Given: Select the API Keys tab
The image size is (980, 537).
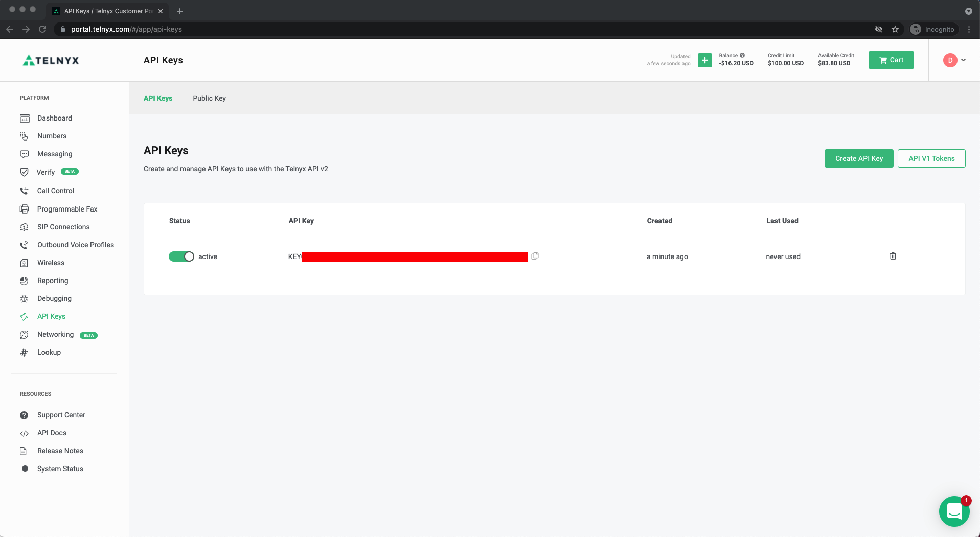Looking at the screenshot, I should 158,98.
